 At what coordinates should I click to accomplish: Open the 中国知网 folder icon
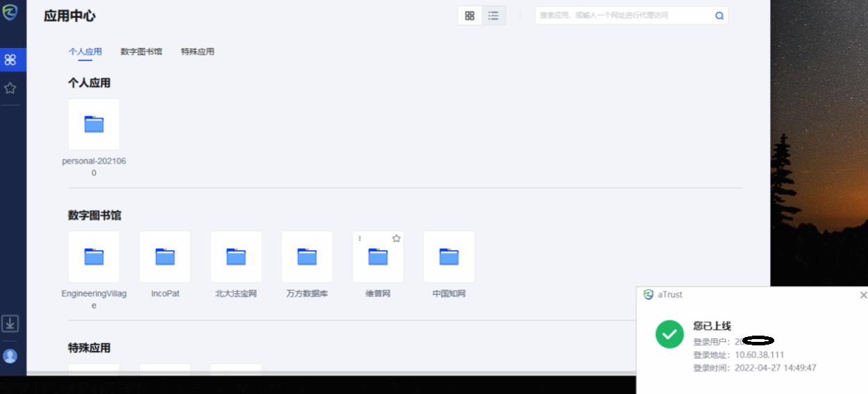coord(449,257)
